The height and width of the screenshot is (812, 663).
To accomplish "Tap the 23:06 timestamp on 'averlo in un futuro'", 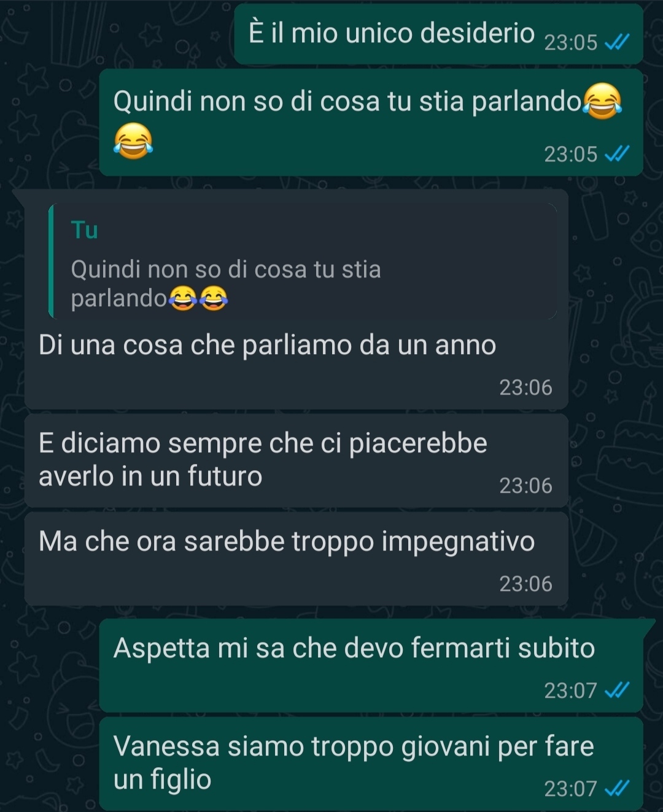I will tap(525, 486).
